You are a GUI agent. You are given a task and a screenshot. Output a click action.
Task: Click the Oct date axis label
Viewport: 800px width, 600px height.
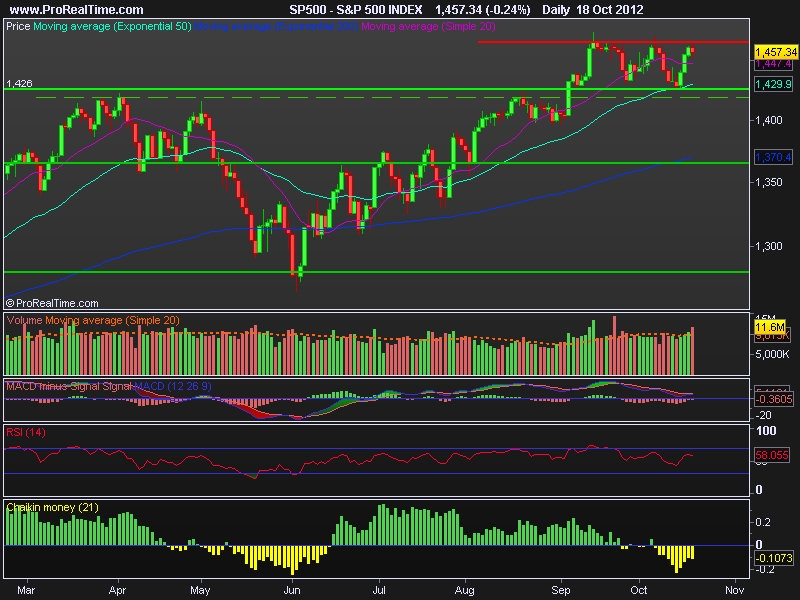point(638,590)
